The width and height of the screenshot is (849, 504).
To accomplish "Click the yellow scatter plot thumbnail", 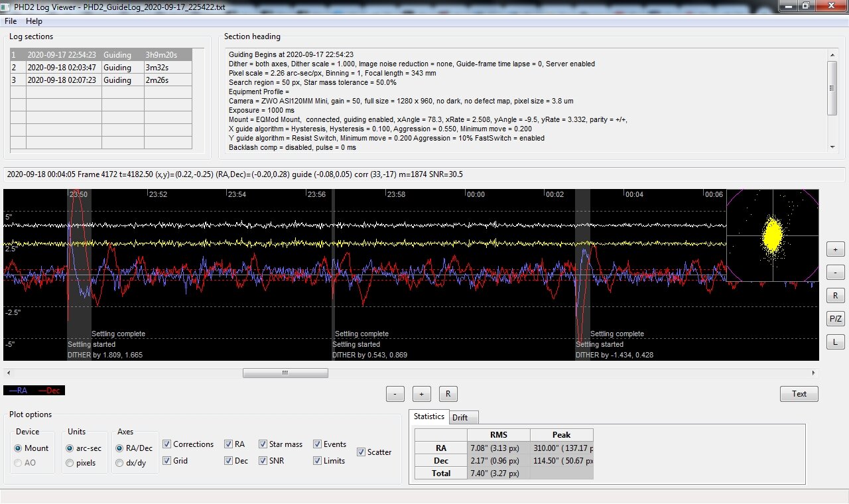I will pyautogui.click(x=773, y=235).
